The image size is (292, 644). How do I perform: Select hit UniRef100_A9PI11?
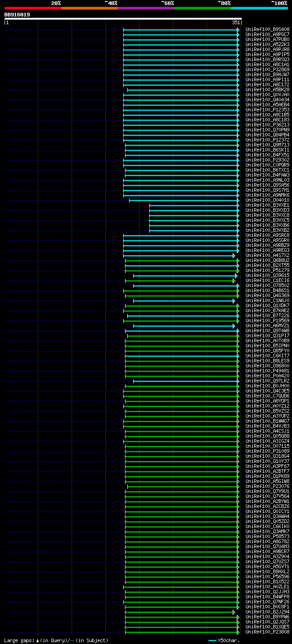[x=267, y=80]
